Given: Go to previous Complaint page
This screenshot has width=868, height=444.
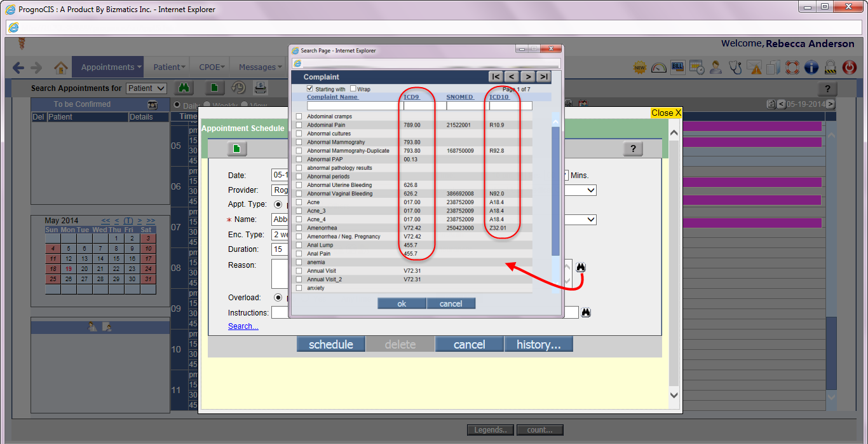Looking at the screenshot, I should pyautogui.click(x=512, y=77).
